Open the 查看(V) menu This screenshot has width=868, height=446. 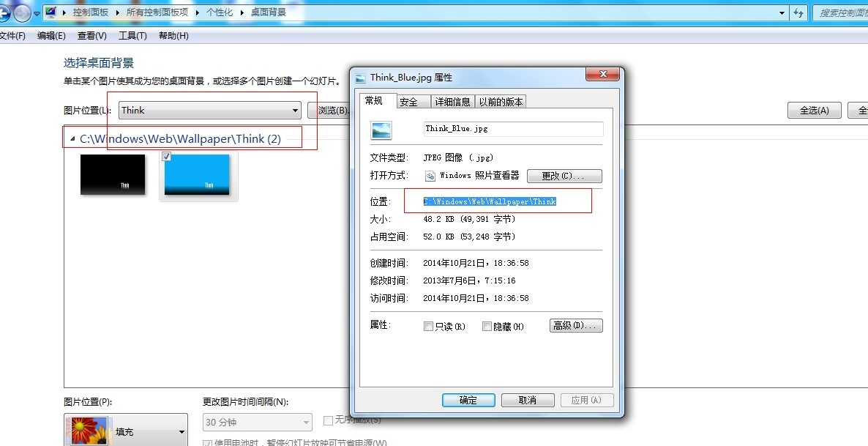coord(92,35)
